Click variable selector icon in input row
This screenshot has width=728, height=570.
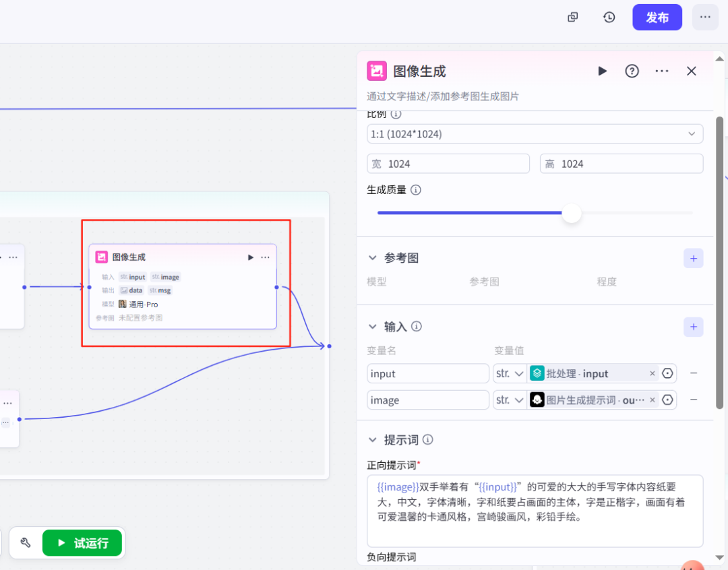tap(667, 374)
